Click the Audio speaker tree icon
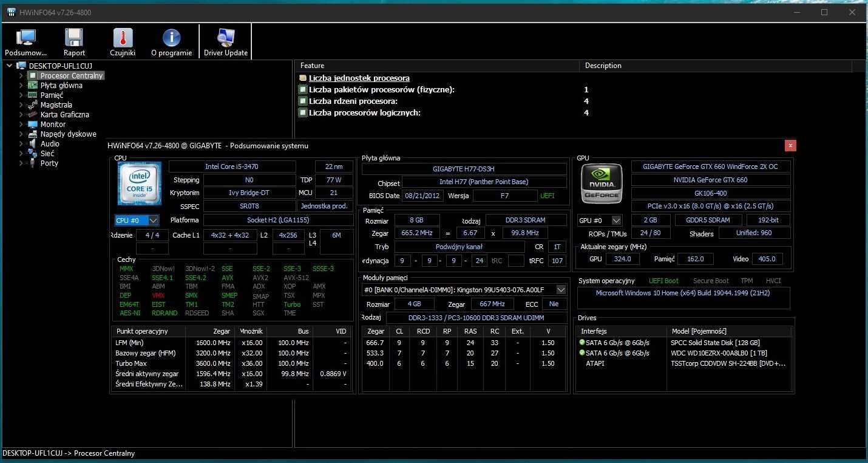 [33, 144]
